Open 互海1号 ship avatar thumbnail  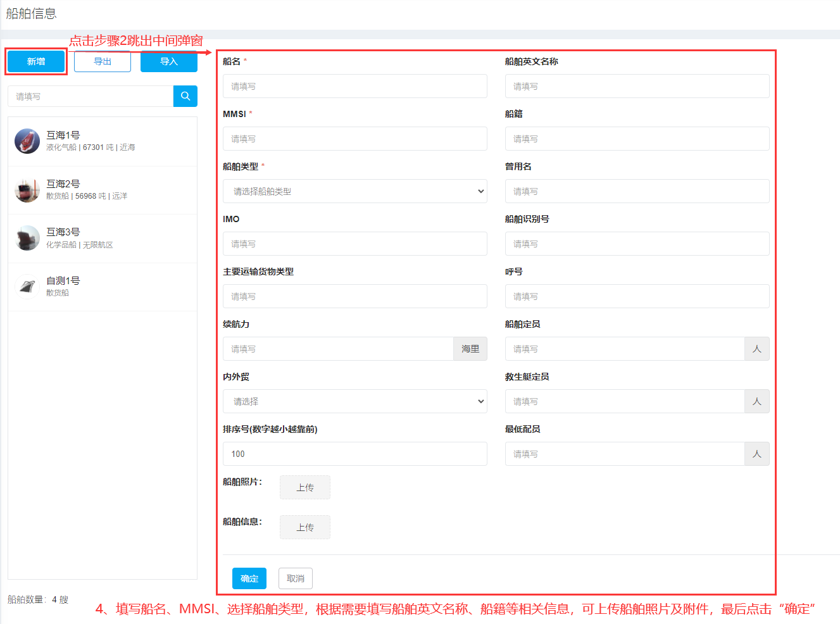pos(27,141)
